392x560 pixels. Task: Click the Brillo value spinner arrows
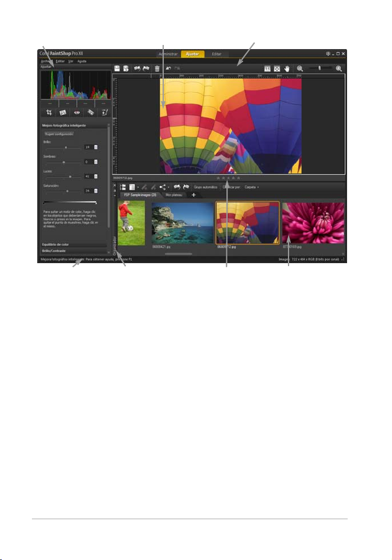coord(96,147)
